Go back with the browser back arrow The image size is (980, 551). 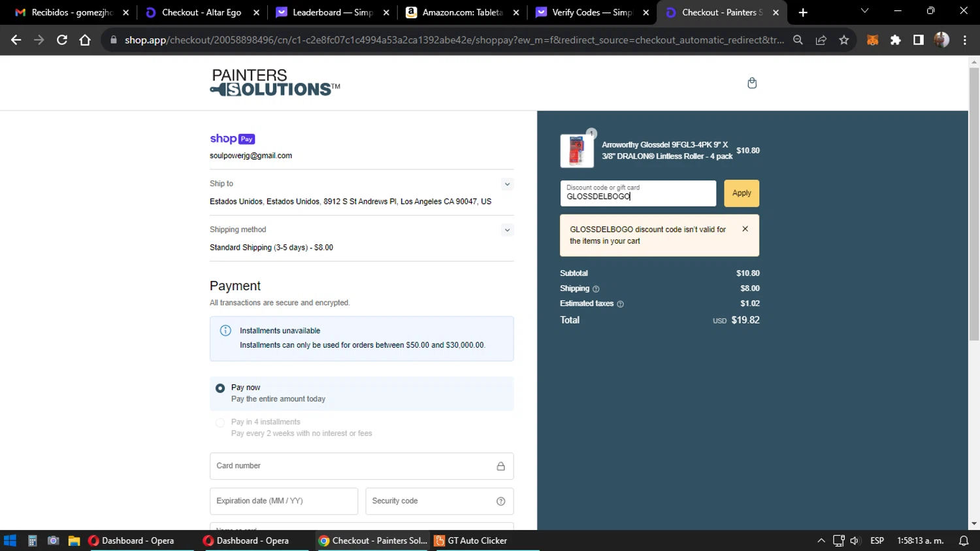(16, 40)
